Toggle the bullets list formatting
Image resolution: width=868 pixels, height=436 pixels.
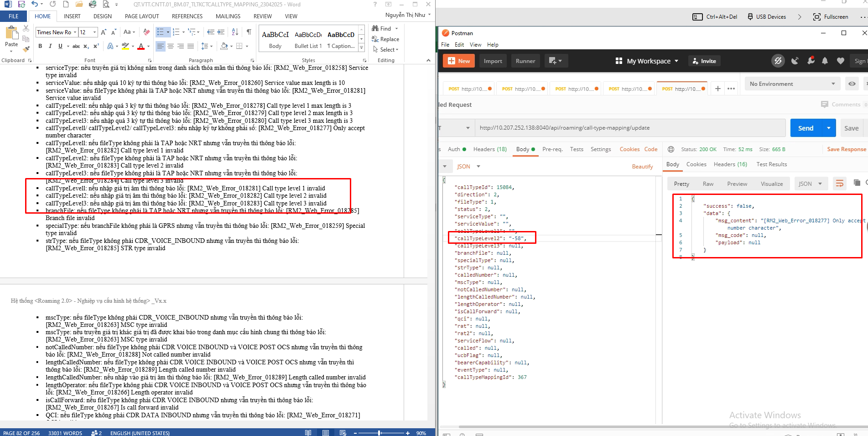pyautogui.click(x=160, y=32)
